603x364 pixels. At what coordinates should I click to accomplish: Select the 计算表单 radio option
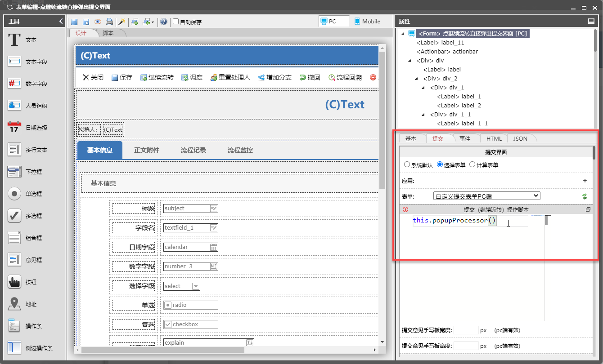[x=472, y=164]
